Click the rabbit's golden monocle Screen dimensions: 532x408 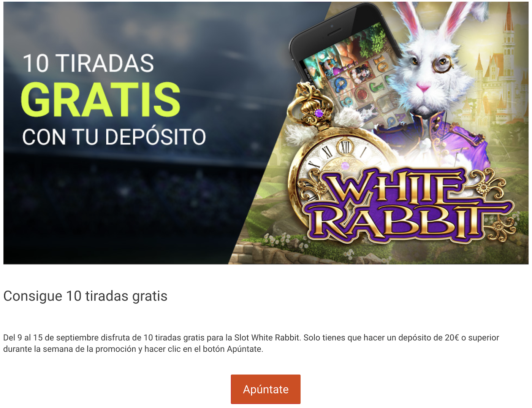pos(443,64)
